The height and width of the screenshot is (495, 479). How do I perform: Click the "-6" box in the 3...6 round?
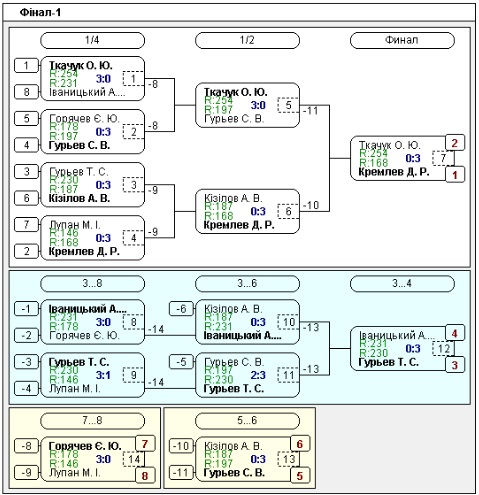click(181, 309)
